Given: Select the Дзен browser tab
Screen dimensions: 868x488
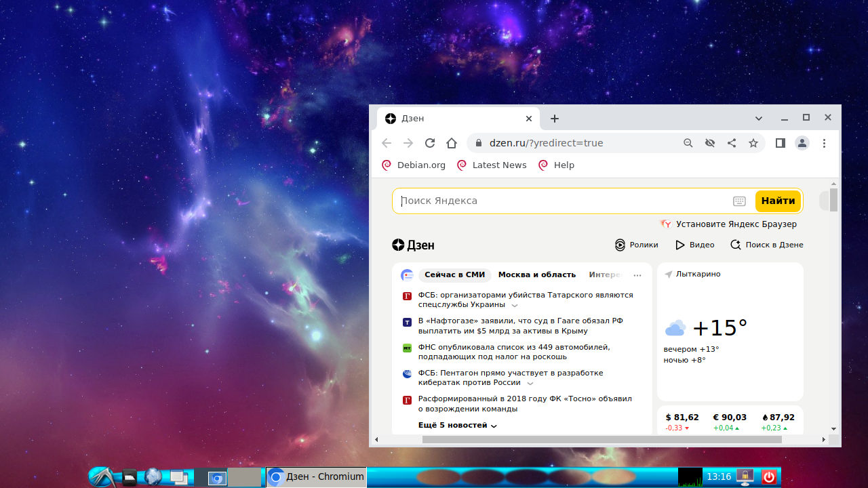Looking at the screenshot, I should (x=458, y=119).
